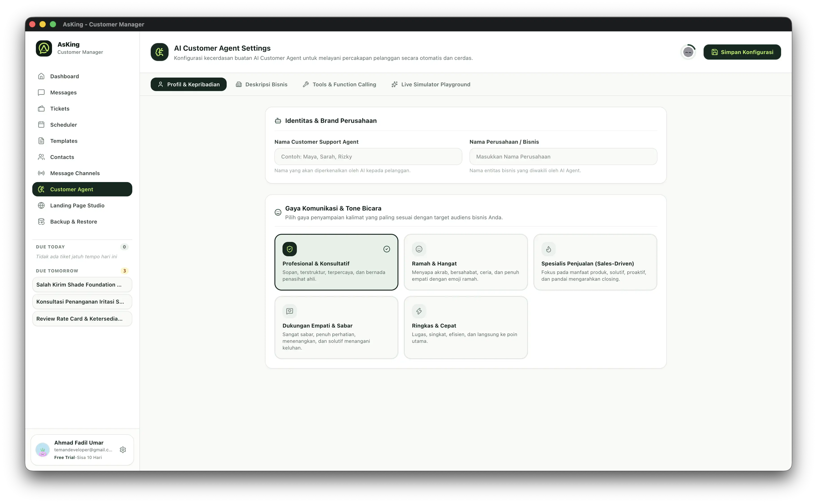The width and height of the screenshot is (817, 504).
Task: Click the Tickets icon in sidebar
Action: point(41,109)
